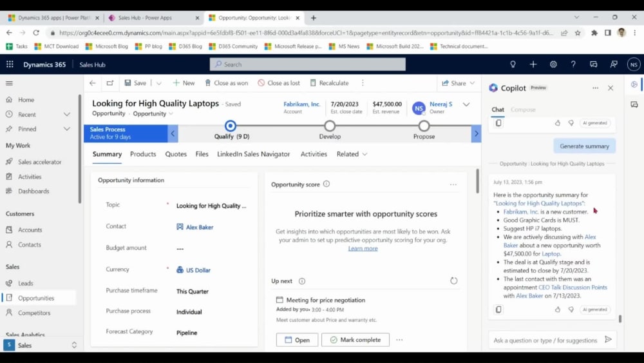Open the meeting activity
644x363 pixels.
click(296, 340)
